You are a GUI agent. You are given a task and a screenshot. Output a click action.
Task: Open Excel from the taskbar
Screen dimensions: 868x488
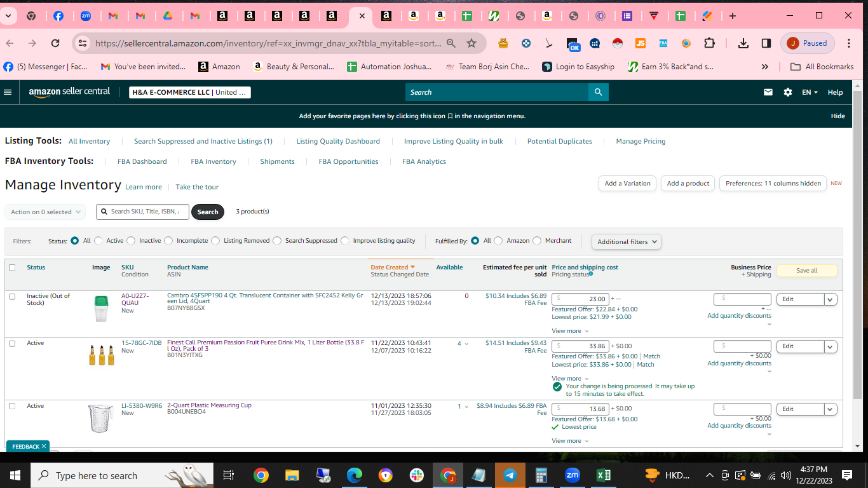coord(604,475)
